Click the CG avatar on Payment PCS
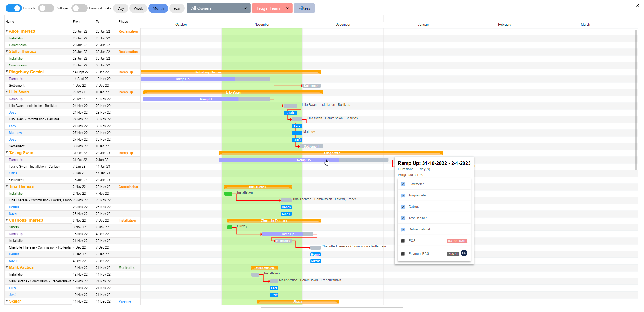The image size is (644, 312). 464,253
